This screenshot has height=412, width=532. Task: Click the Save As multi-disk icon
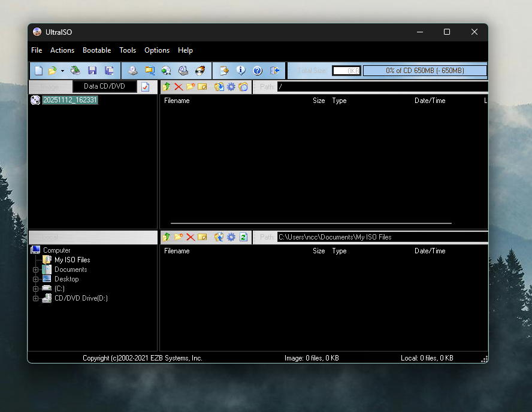tap(109, 71)
